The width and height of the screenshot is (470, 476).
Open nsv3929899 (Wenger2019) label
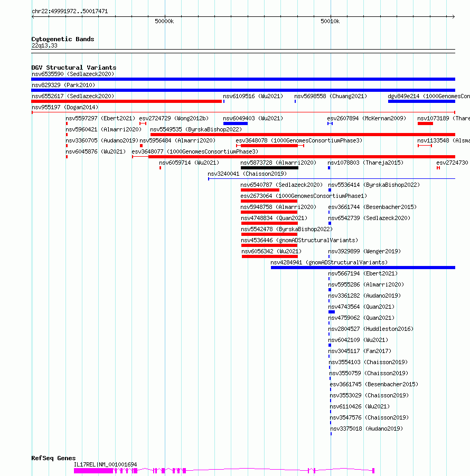[364, 251]
